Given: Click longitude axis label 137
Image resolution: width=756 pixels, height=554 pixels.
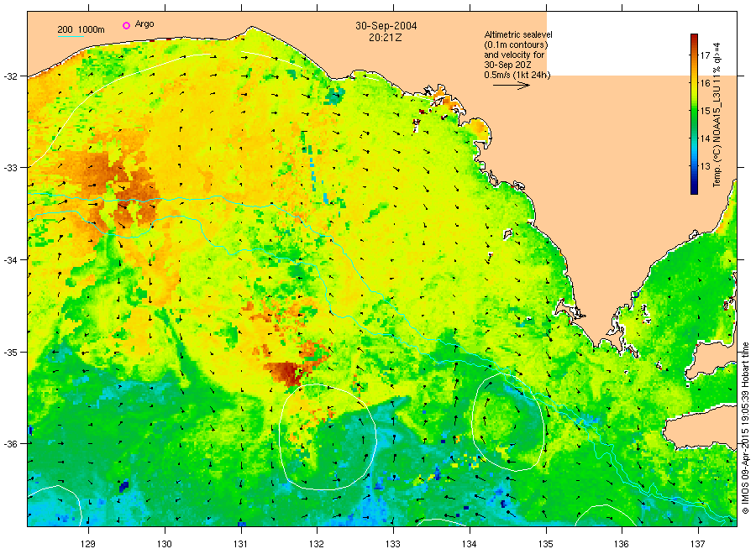Looking at the screenshot, I should coord(698,544).
